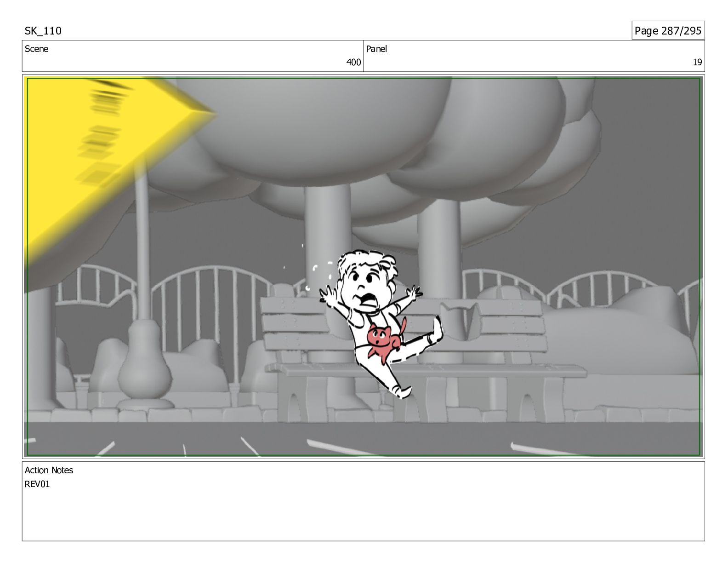Click the Page 287/295 box
This screenshot has height=563, width=728.
point(668,30)
